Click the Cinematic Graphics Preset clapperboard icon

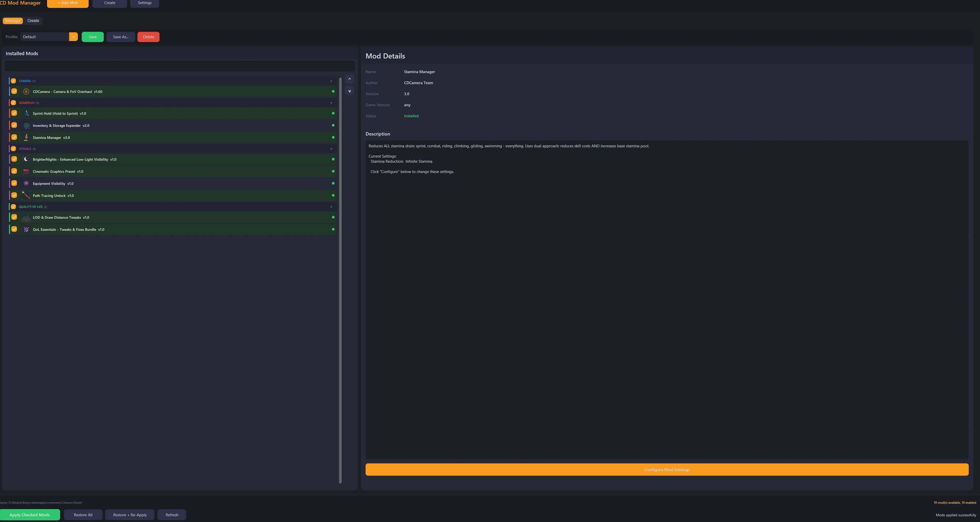26,171
